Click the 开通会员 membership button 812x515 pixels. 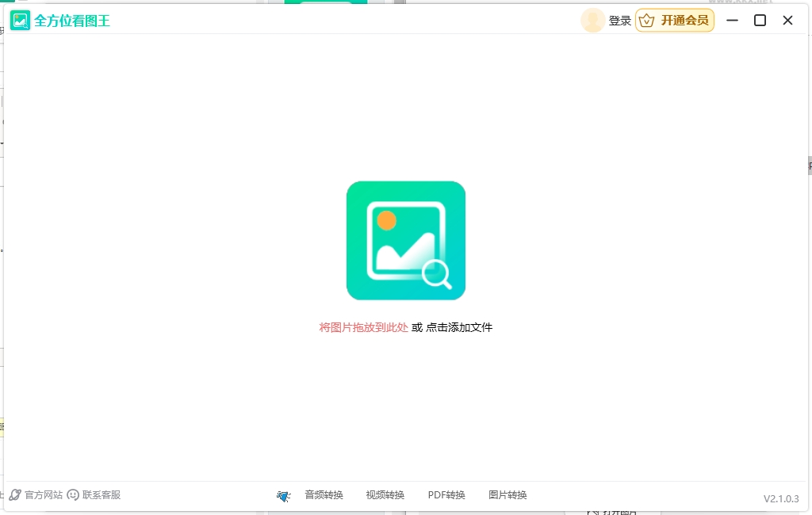[675, 21]
